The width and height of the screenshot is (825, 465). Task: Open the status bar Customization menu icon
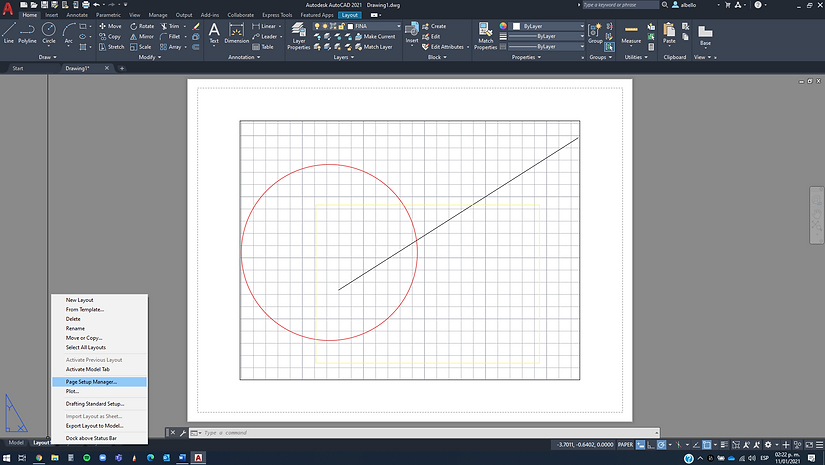click(819, 445)
